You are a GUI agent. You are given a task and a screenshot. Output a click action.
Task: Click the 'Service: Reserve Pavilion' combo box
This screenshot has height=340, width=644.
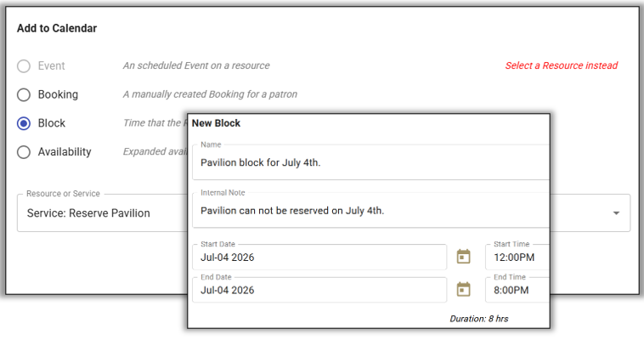click(102, 213)
